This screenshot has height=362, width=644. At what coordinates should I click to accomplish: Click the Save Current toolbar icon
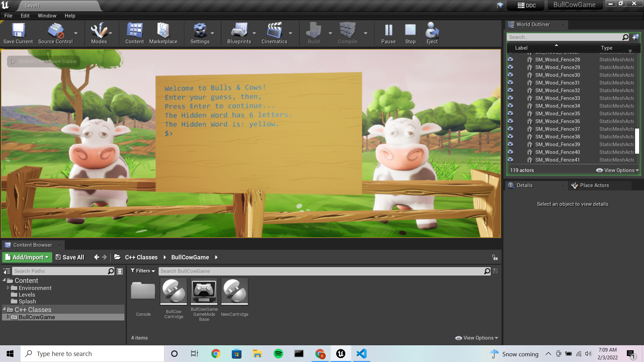18,33
